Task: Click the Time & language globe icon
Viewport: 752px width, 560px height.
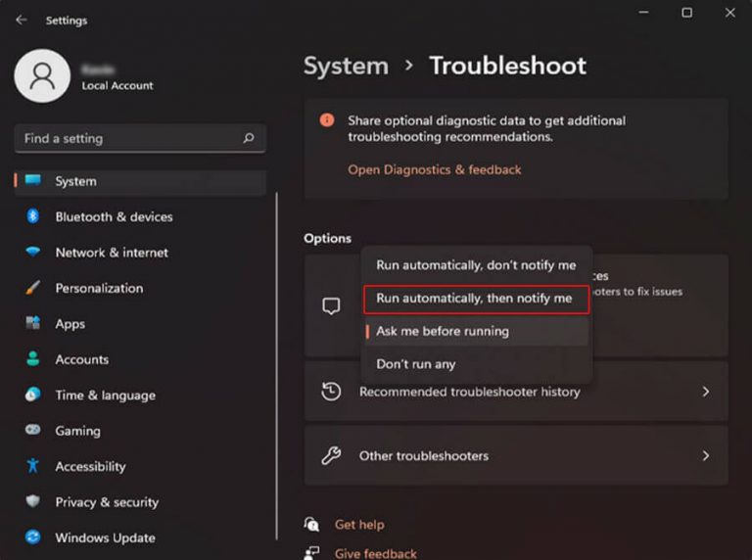Action: 33,395
